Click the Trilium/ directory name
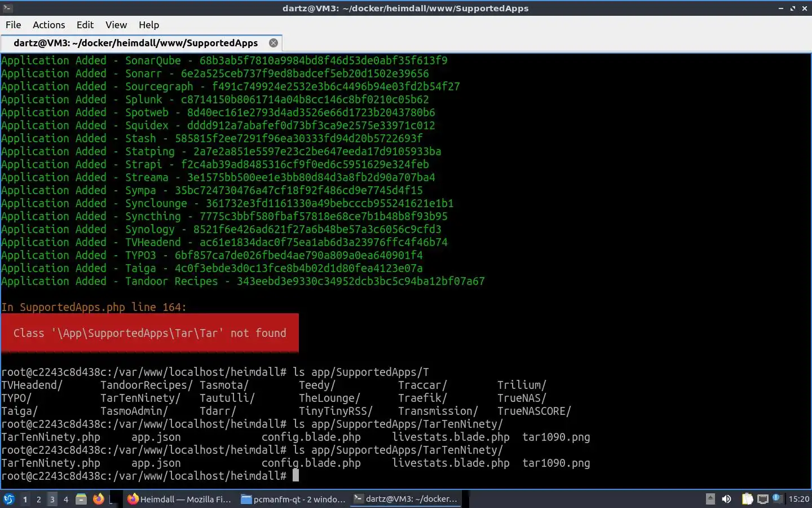The width and height of the screenshot is (812, 508). (522, 385)
